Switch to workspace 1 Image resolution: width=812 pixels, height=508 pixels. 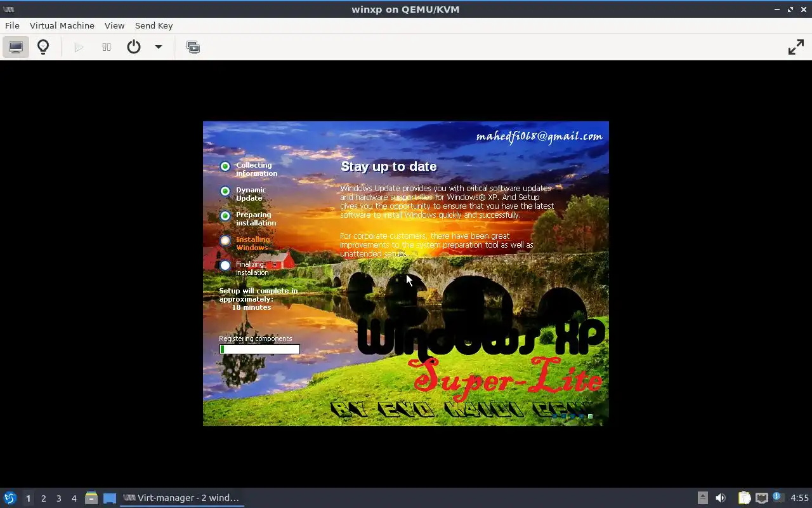(x=28, y=498)
